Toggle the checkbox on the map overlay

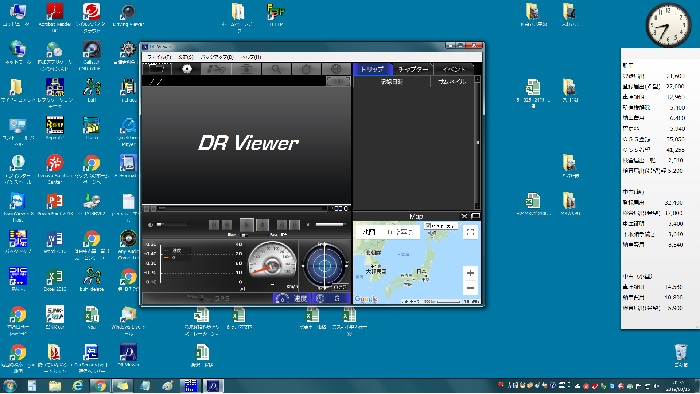tap(428, 226)
